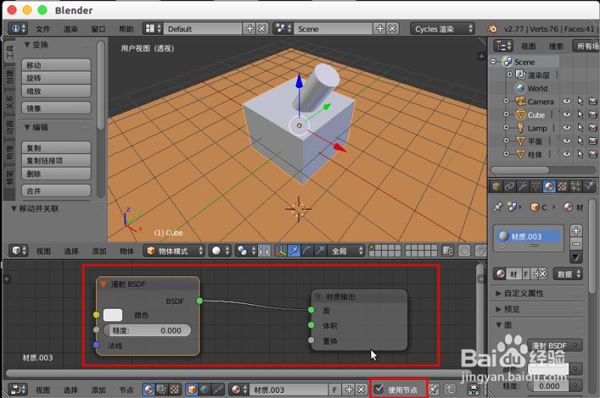This screenshot has width=600, height=398.
Task: Open the node editor type selector
Action: (x=18, y=390)
